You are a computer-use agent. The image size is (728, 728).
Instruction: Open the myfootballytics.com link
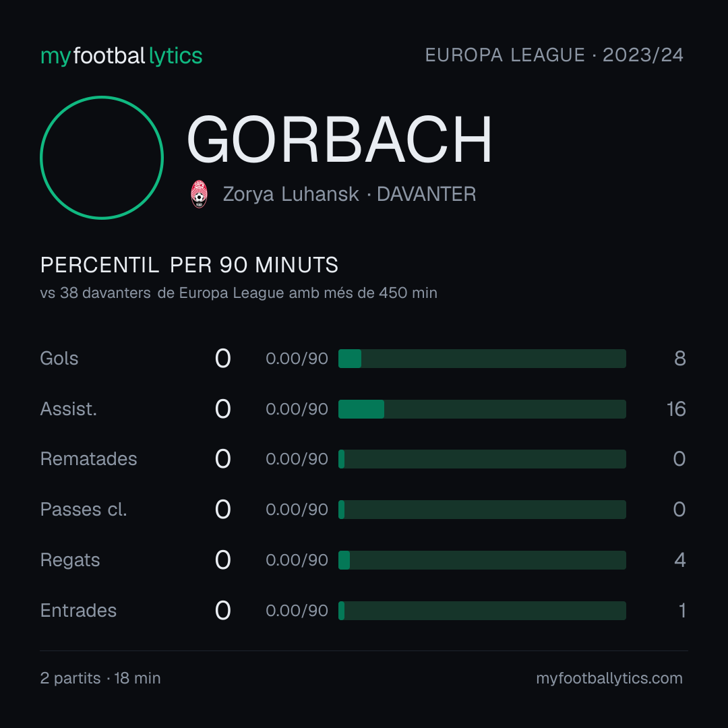[609, 678]
